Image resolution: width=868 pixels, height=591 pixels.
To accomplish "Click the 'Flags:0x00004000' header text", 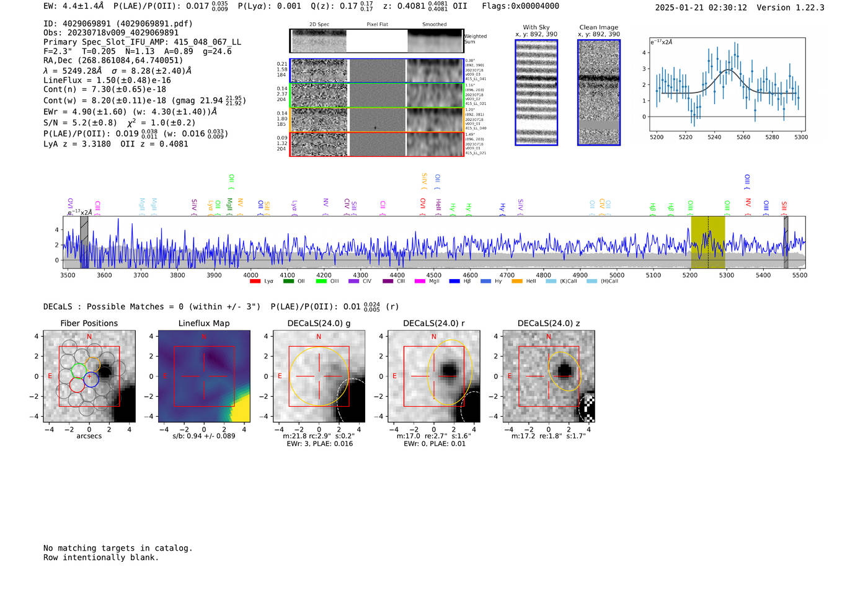I will 521,6.
